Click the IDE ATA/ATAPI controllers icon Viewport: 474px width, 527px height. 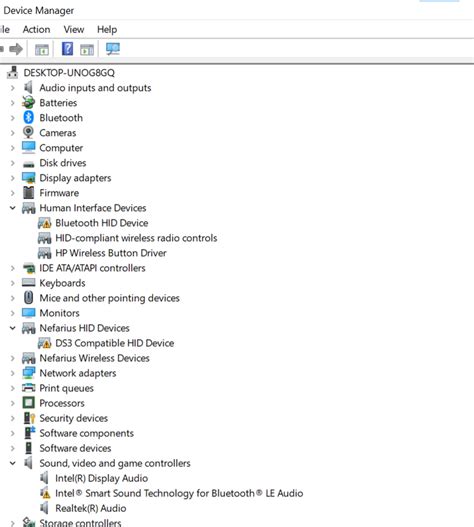point(29,268)
